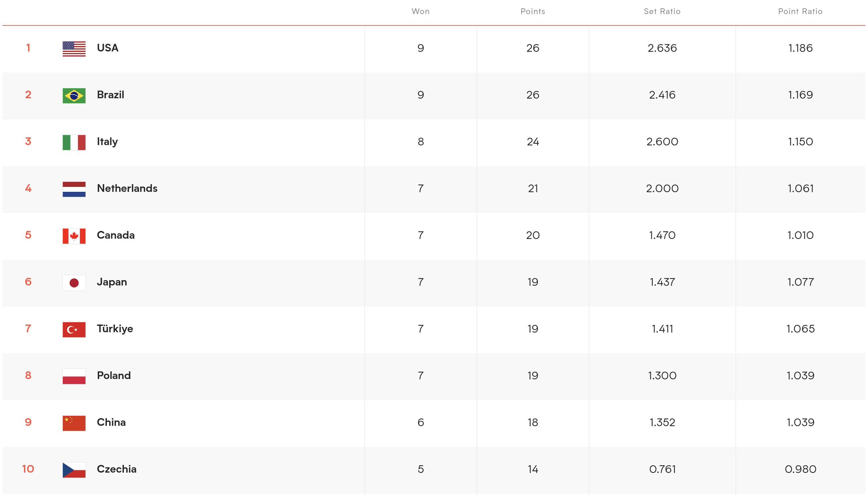Click the Netherlands flag icon
Viewport: 868px width, 497px height.
tap(74, 189)
